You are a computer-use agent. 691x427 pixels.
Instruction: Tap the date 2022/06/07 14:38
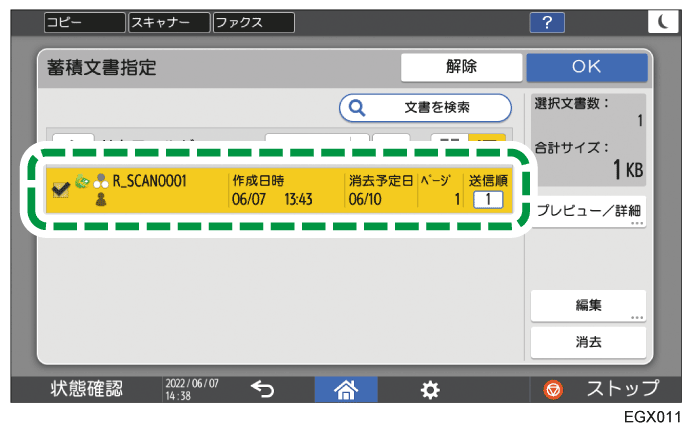click(192, 390)
